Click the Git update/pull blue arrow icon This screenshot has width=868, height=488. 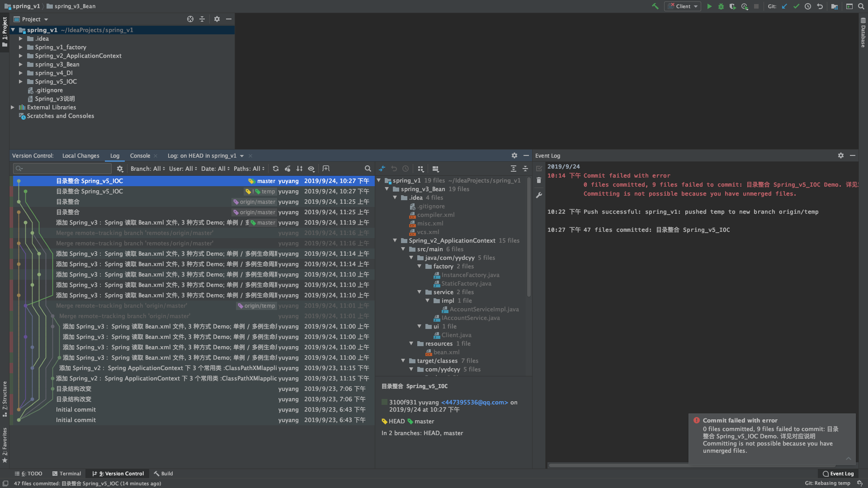[x=784, y=6]
